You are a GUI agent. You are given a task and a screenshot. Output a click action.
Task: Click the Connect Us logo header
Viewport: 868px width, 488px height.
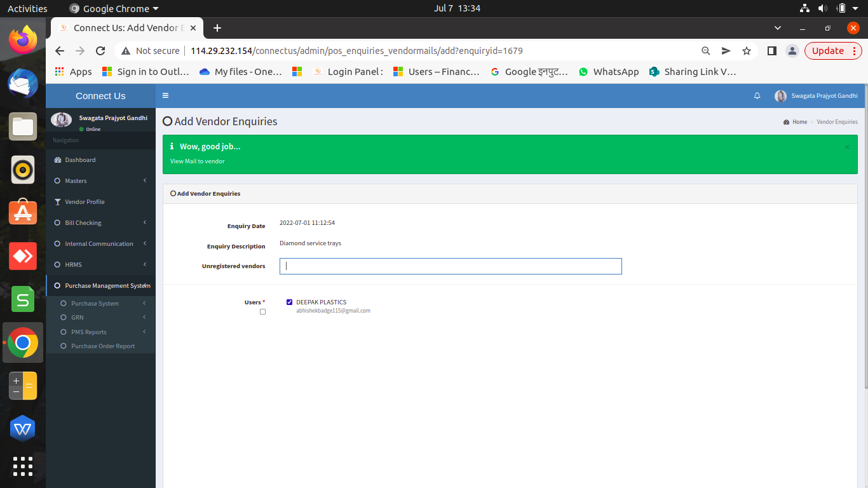100,96
